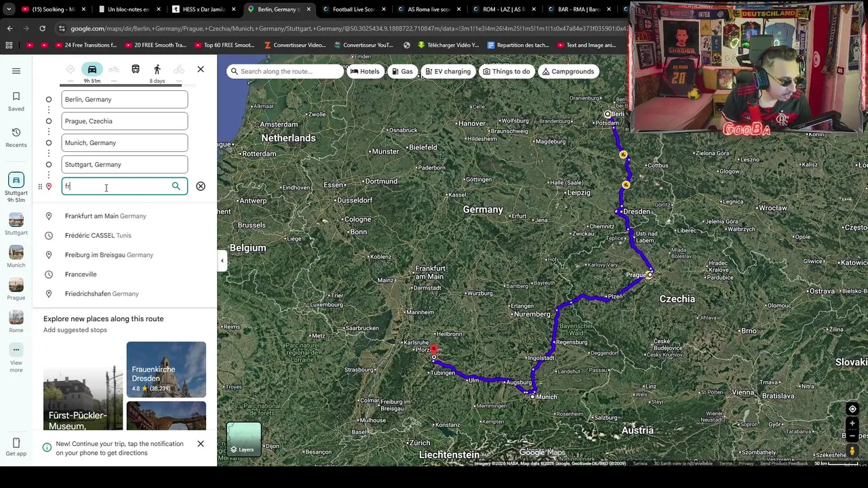Choose Frédéric CASSEL Tunis suggestion

[x=125, y=236]
